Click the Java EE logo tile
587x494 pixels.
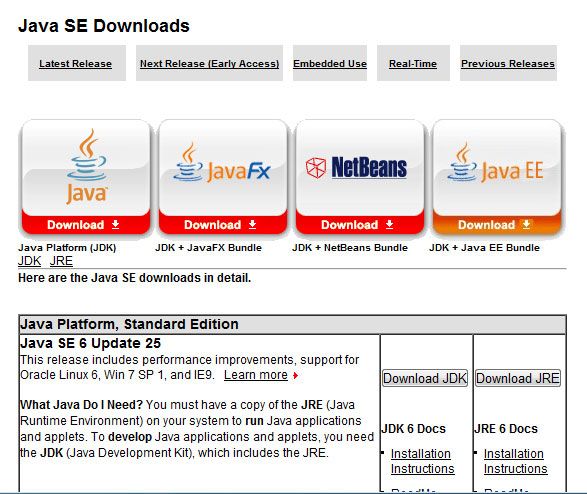click(496, 167)
